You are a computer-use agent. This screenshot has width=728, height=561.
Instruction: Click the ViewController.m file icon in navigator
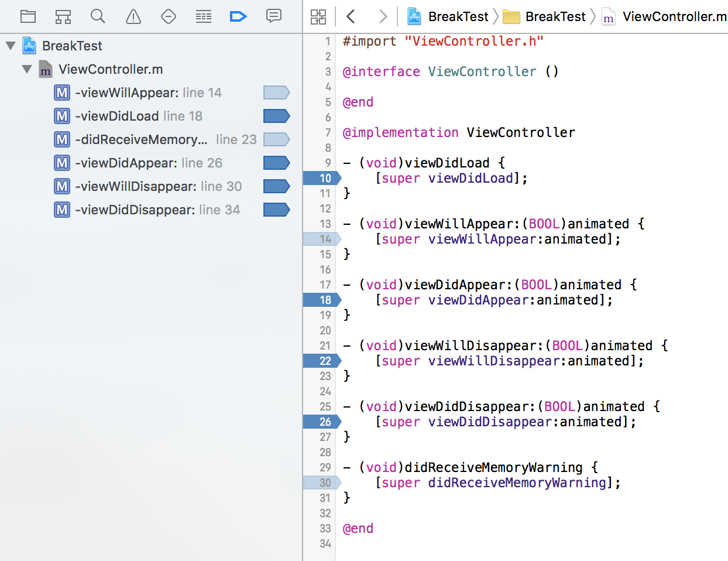pos(46,69)
